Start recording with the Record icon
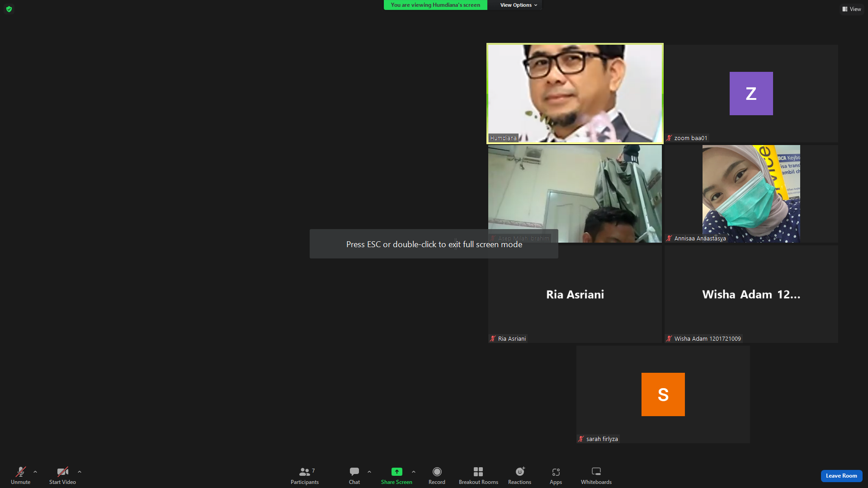 point(437,472)
